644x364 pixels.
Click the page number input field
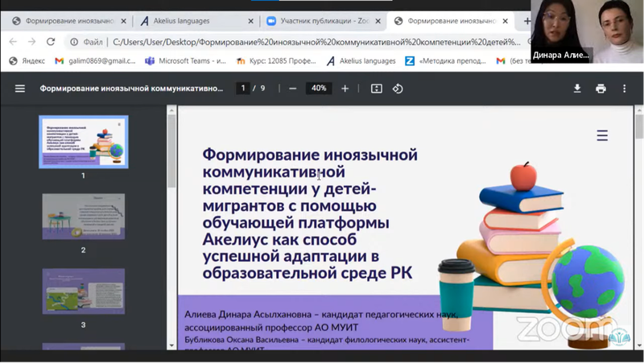coord(243,89)
